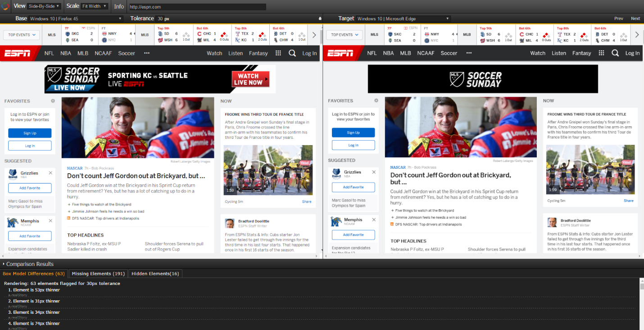
Task: Click Sign Up button in base pane
Action: tap(30, 133)
